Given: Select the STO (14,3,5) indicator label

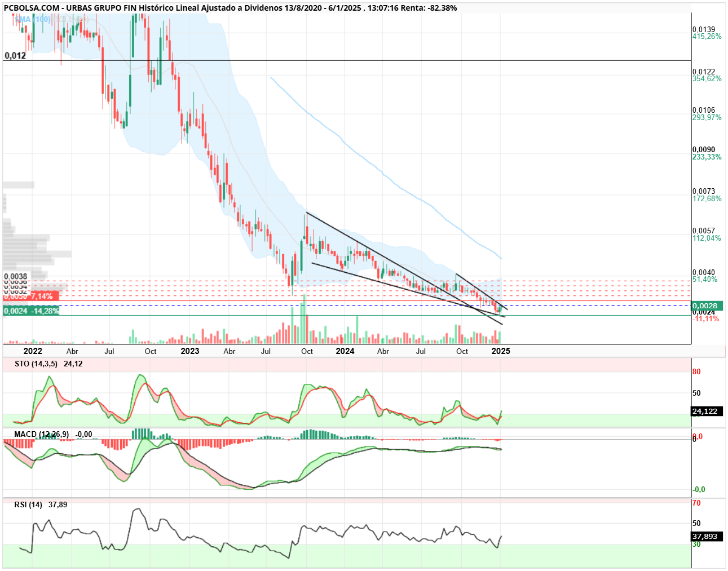Looking at the screenshot, I should pos(36,364).
